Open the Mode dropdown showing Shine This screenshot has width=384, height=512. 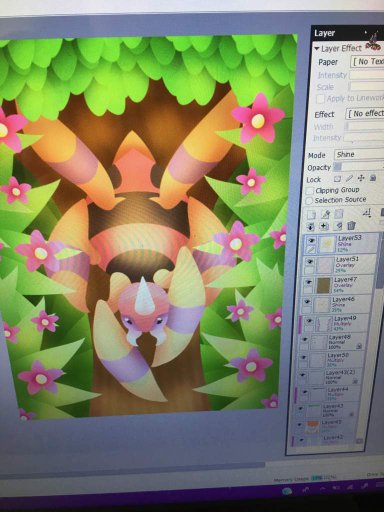click(x=359, y=154)
